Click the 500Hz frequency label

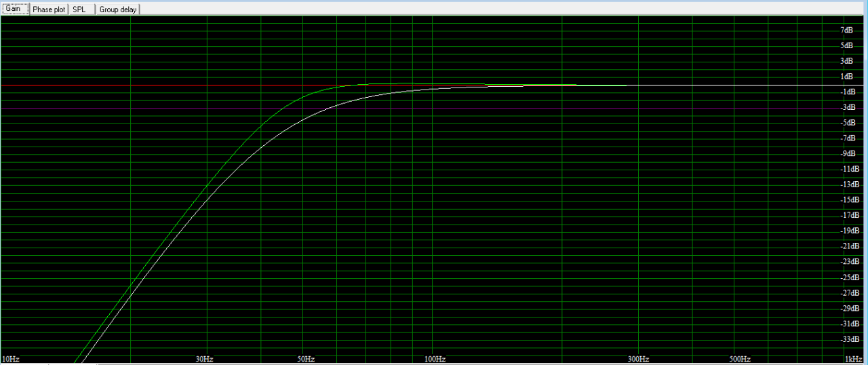tap(740, 359)
